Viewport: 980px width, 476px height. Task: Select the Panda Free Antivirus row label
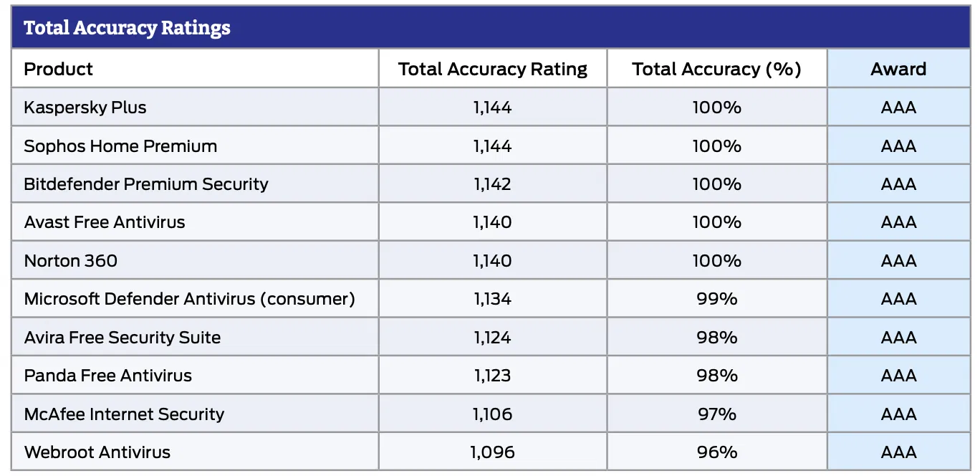coord(108,376)
